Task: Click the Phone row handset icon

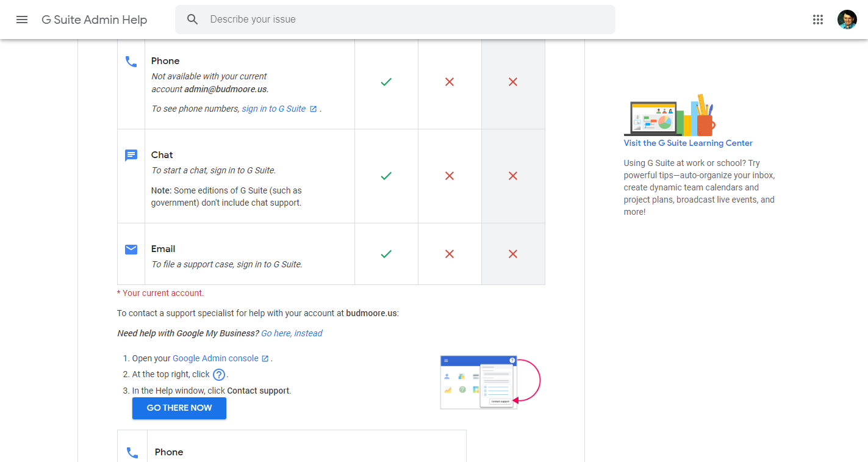Action: (131, 62)
